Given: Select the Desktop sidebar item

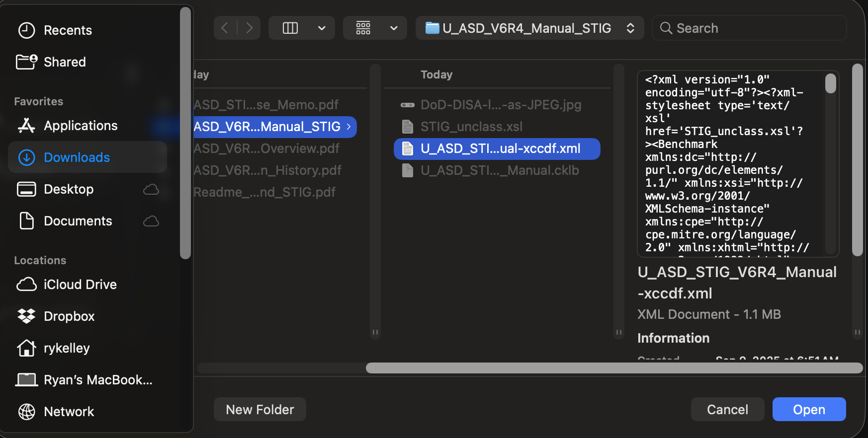Looking at the screenshot, I should [x=68, y=189].
